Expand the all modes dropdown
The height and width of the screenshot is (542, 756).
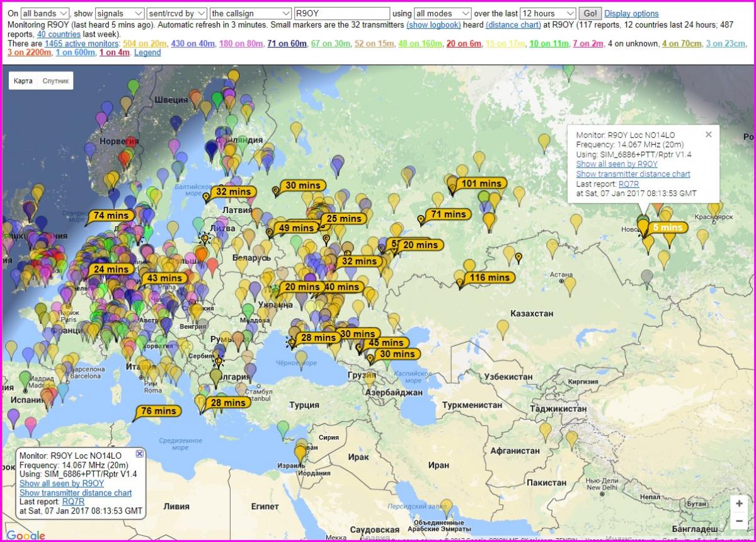point(443,13)
